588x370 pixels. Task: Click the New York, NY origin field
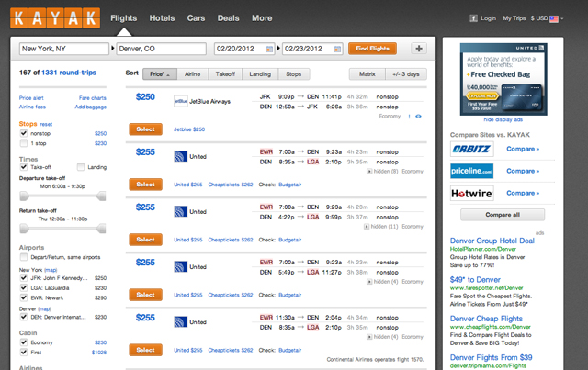tap(64, 49)
